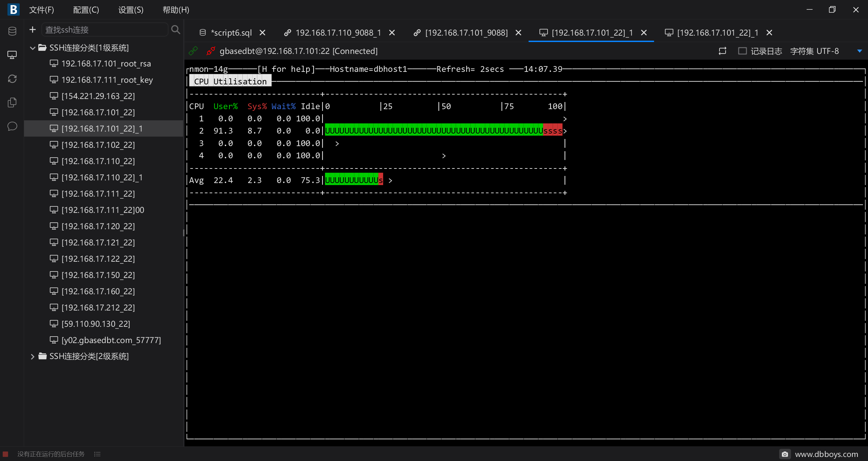Open the copy files sidebar icon
The height and width of the screenshot is (461, 868).
[12, 102]
